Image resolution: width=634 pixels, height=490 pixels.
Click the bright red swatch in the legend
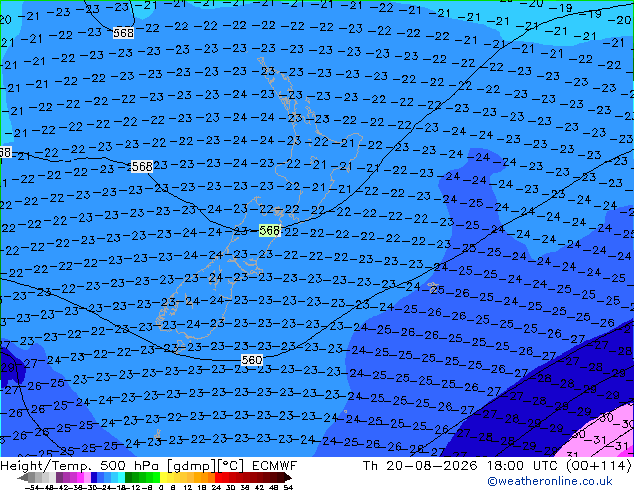click(218, 477)
